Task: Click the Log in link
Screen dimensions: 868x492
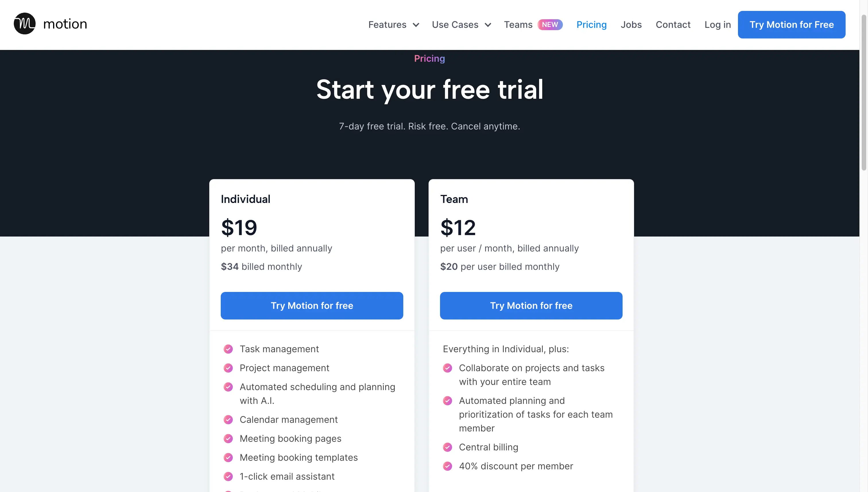Action: tap(718, 24)
